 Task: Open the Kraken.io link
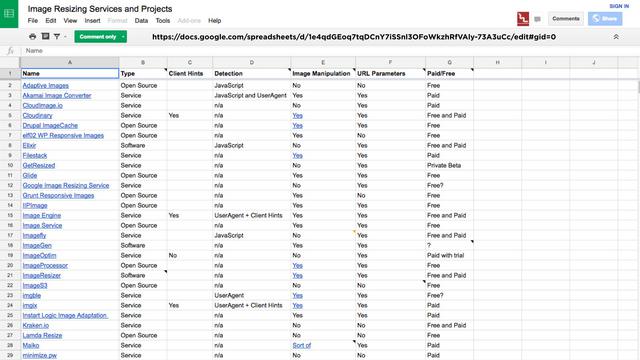click(x=36, y=325)
